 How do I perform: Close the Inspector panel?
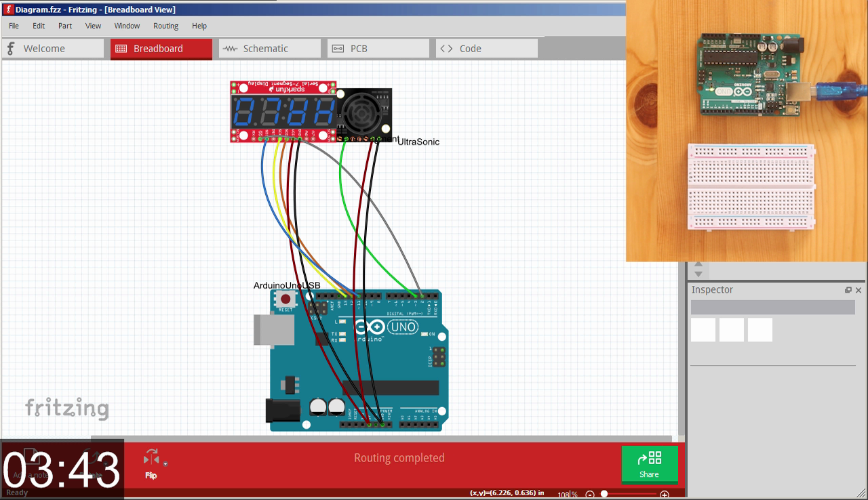tap(859, 290)
